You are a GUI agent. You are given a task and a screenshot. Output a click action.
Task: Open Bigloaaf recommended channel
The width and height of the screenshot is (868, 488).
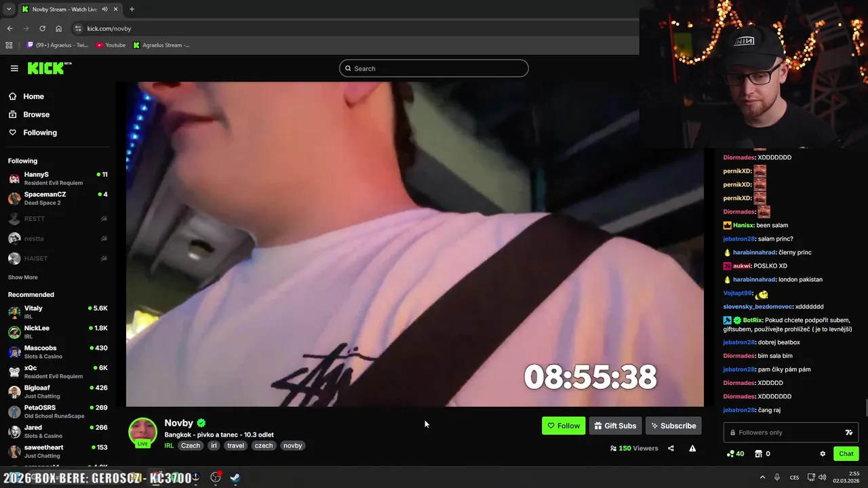[x=58, y=391]
